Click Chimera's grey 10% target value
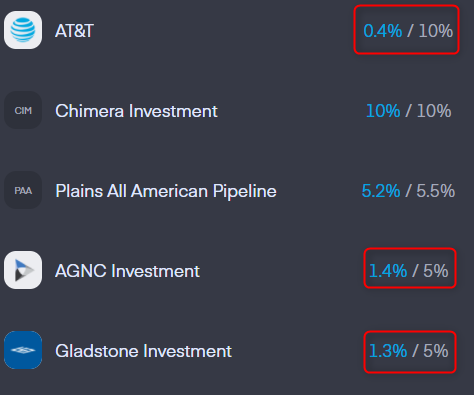Screen dimensions: 474x395 click(434, 111)
